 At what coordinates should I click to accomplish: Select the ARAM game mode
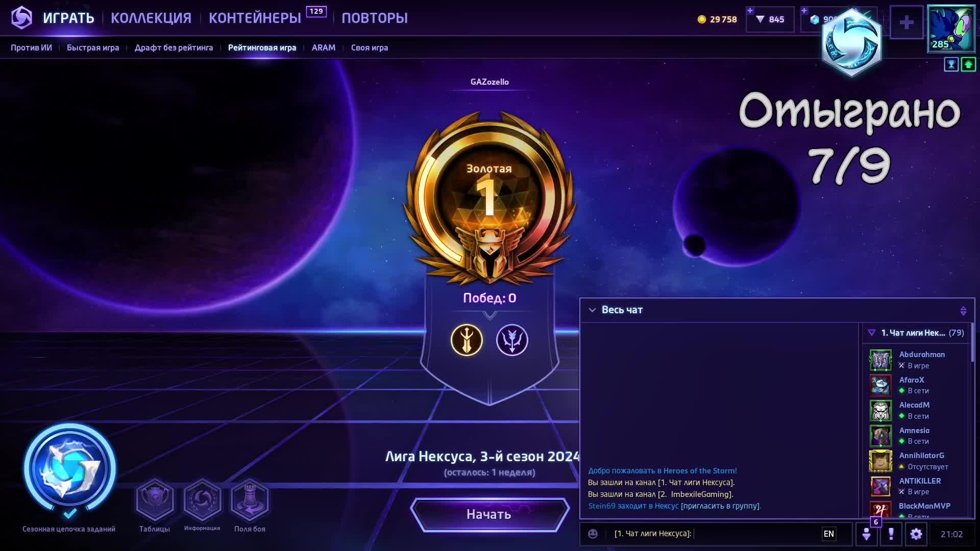point(324,47)
